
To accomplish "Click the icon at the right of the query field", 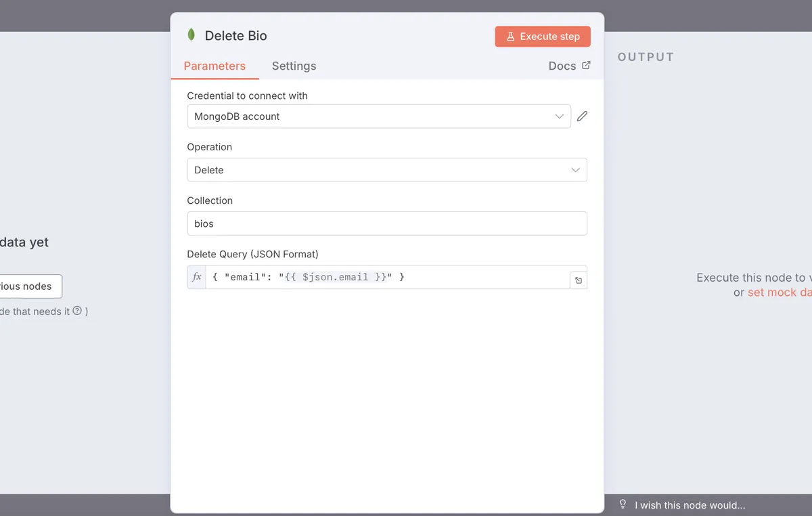I will point(578,280).
